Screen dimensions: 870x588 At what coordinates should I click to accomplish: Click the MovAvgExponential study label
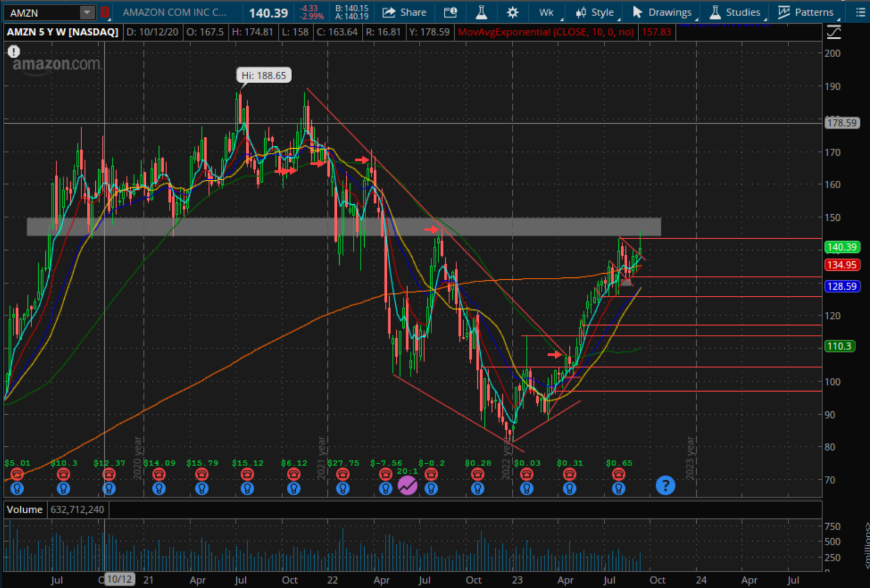click(x=546, y=32)
